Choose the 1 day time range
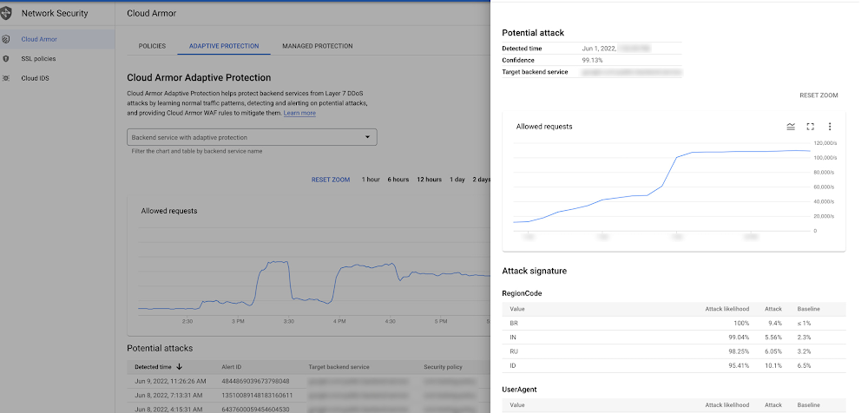 (457, 180)
